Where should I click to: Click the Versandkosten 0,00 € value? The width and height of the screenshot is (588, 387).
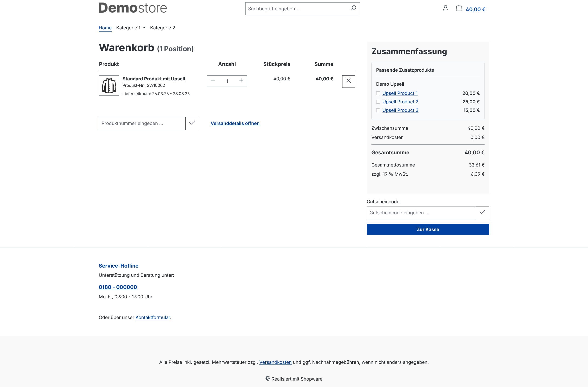point(477,137)
